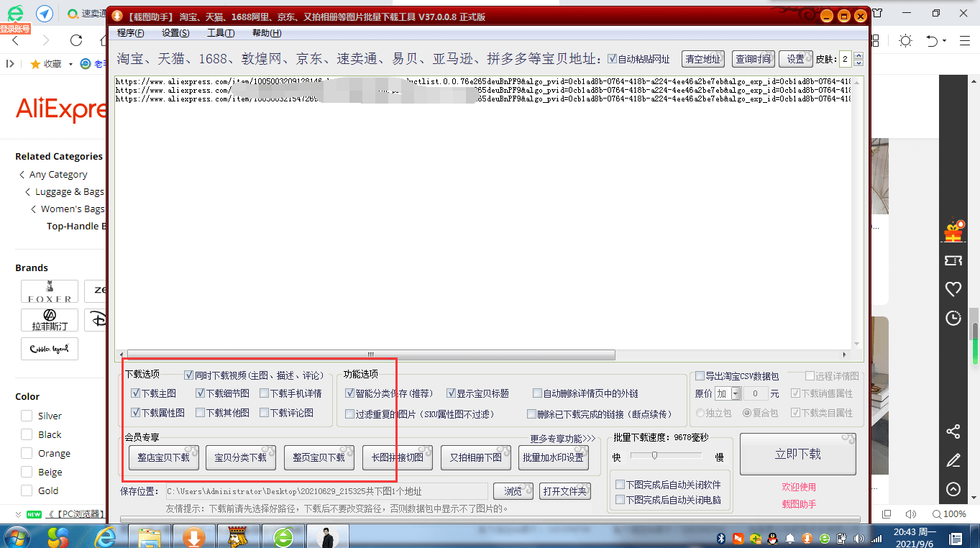Collapse Luggage & Bags category
This screenshot has height=548, width=980.
pyautogui.click(x=27, y=192)
